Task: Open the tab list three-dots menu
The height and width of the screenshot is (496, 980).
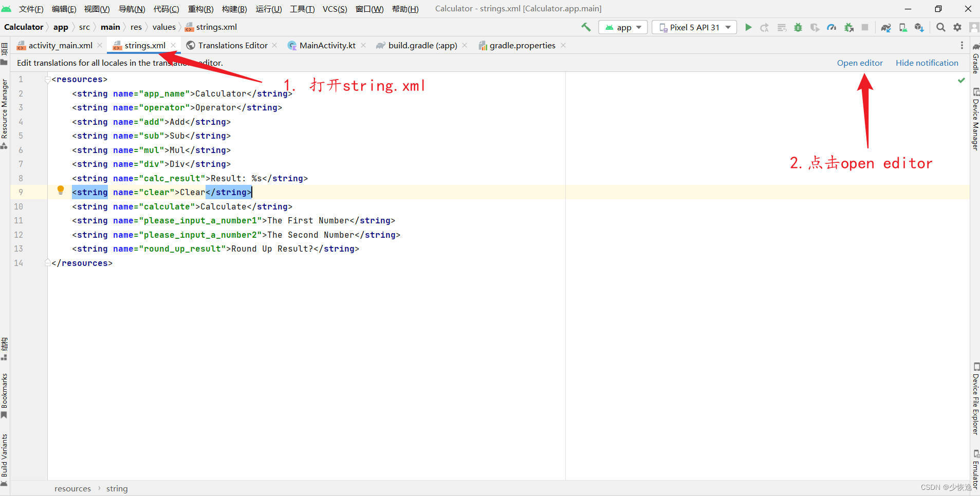Action: [962, 45]
